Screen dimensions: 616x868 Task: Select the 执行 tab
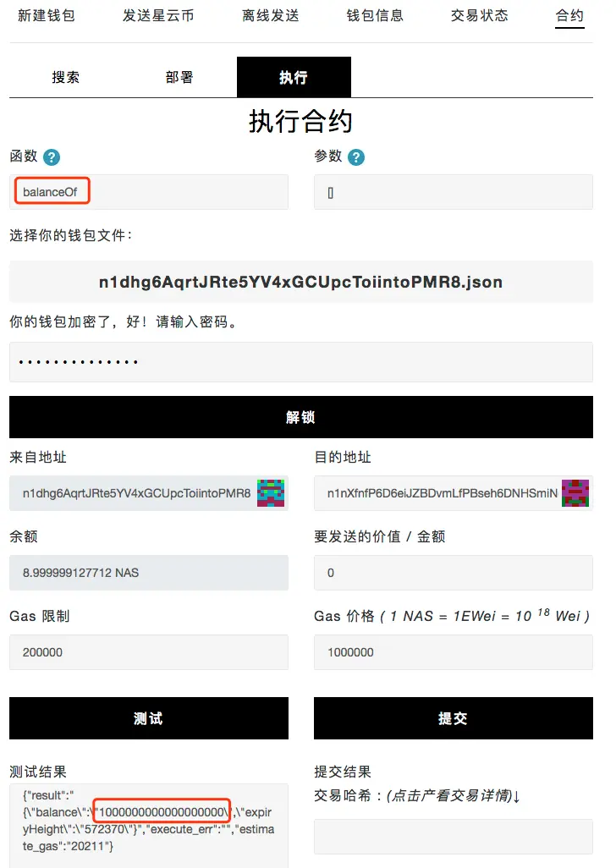tap(294, 77)
